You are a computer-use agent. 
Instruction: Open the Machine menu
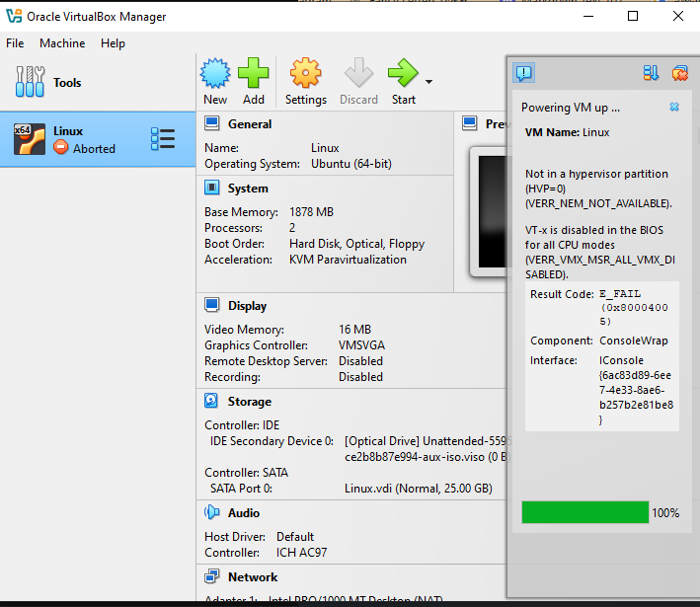tap(62, 43)
